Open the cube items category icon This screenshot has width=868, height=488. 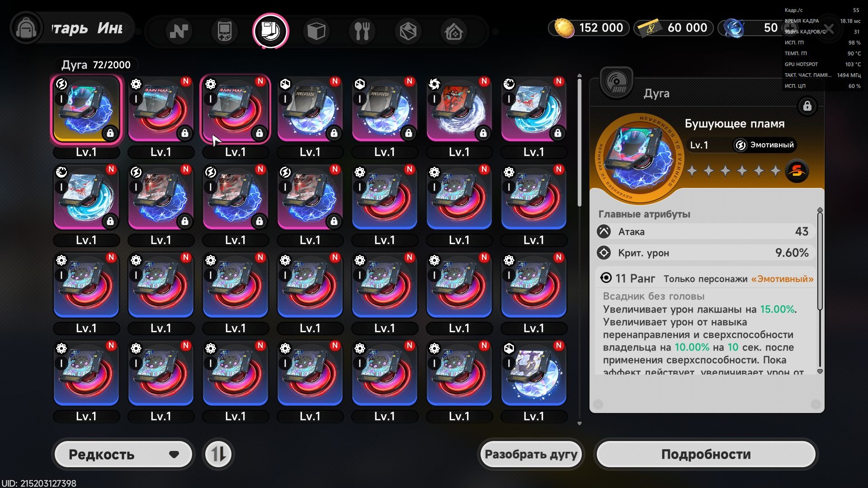coord(316,31)
